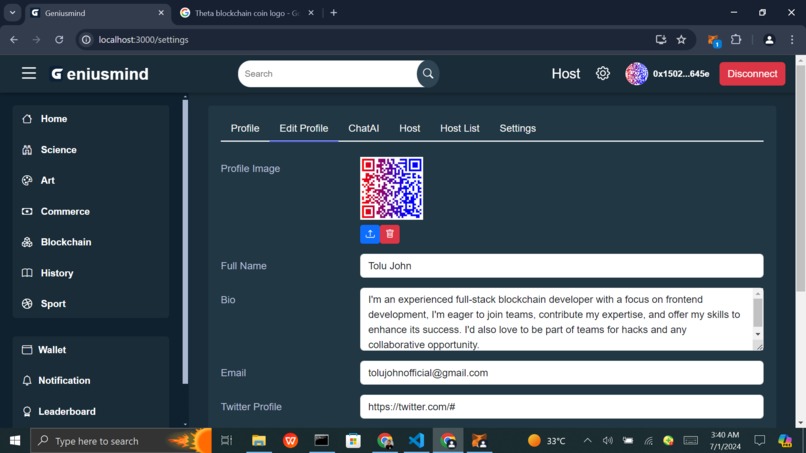Click the wallet avatar in the header
806x453 pixels.
(x=636, y=74)
